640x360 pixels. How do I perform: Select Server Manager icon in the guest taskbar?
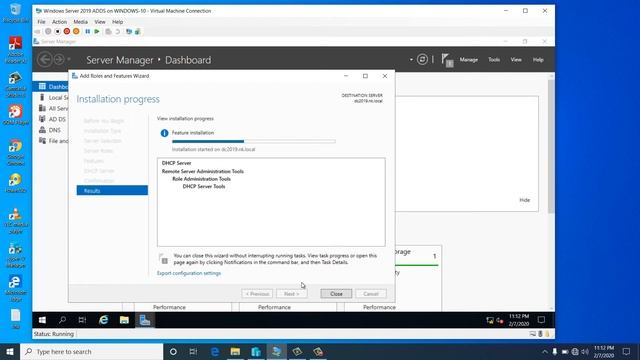145,320
